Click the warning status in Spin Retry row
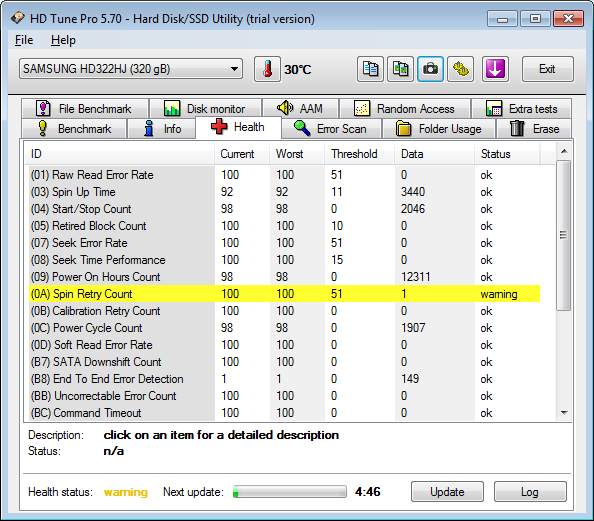The width and height of the screenshot is (594, 521). 499,294
